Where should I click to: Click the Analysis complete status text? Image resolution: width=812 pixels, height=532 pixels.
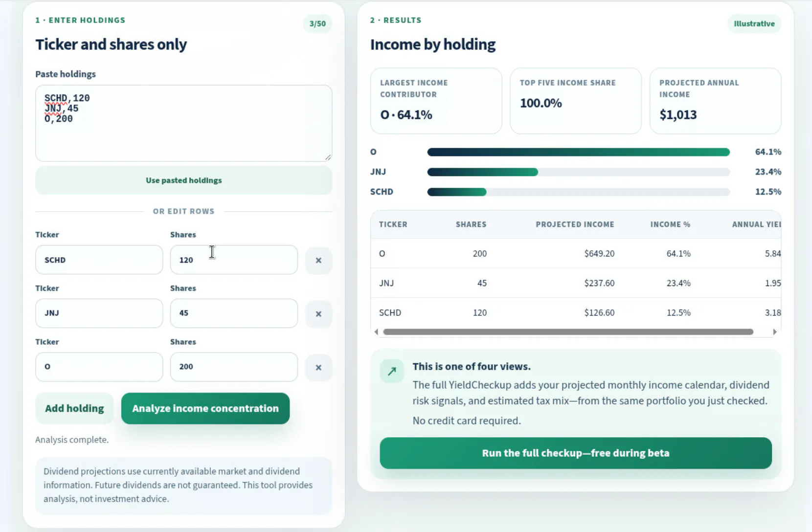point(72,440)
